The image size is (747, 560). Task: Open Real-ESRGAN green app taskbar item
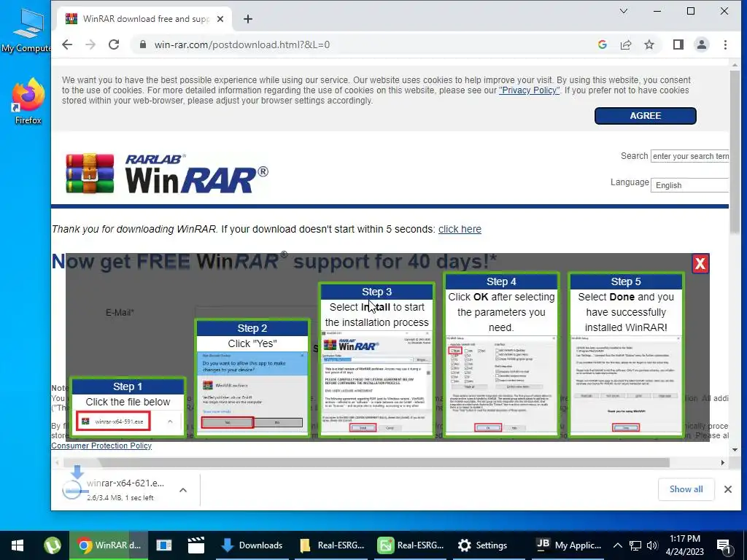411,545
